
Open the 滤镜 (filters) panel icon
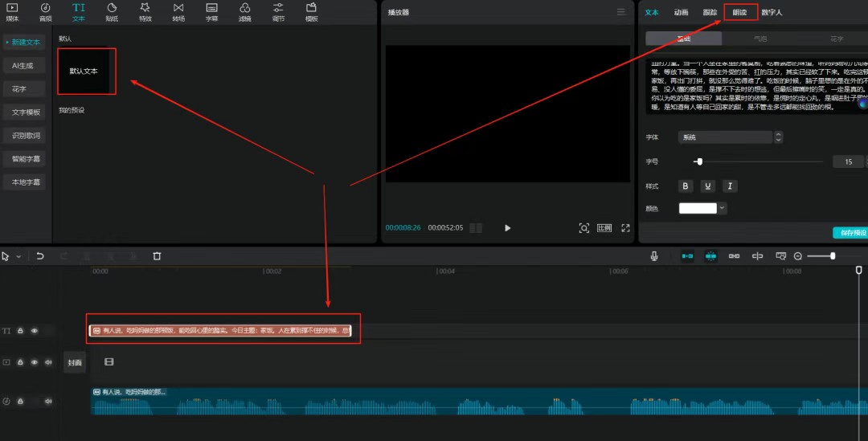click(x=244, y=11)
